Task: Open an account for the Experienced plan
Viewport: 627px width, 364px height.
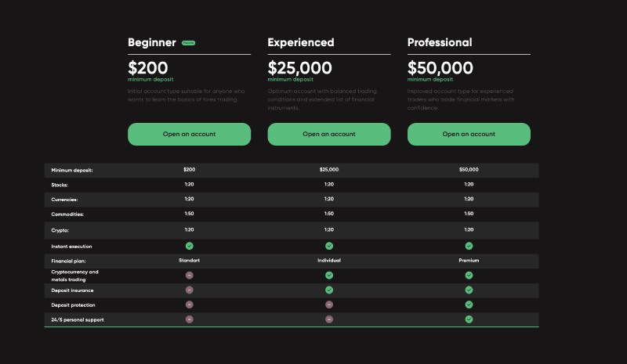Action: coord(328,134)
